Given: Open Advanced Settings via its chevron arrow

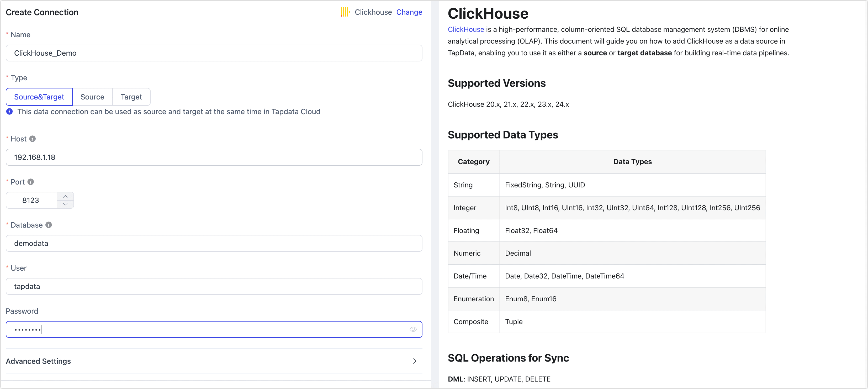Looking at the screenshot, I should coord(414,361).
